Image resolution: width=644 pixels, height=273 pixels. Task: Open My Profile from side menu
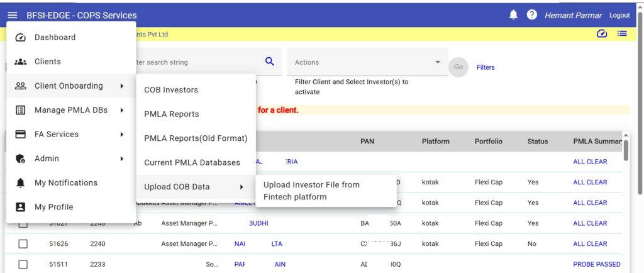53,207
